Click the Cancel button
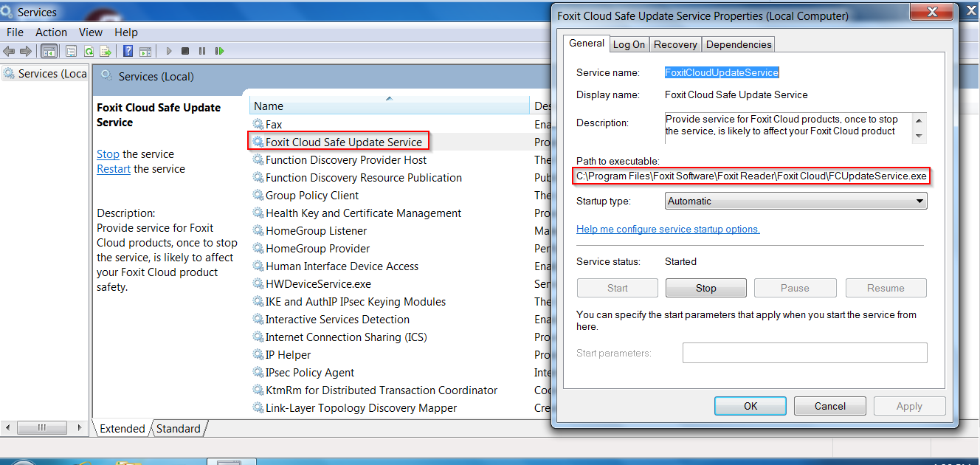This screenshot has height=465, width=980. point(830,406)
